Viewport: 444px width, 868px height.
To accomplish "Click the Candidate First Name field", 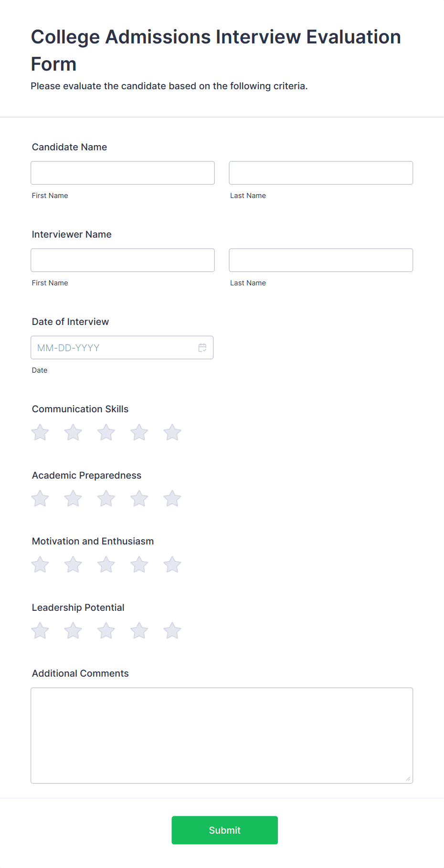I will coord(123,173).
